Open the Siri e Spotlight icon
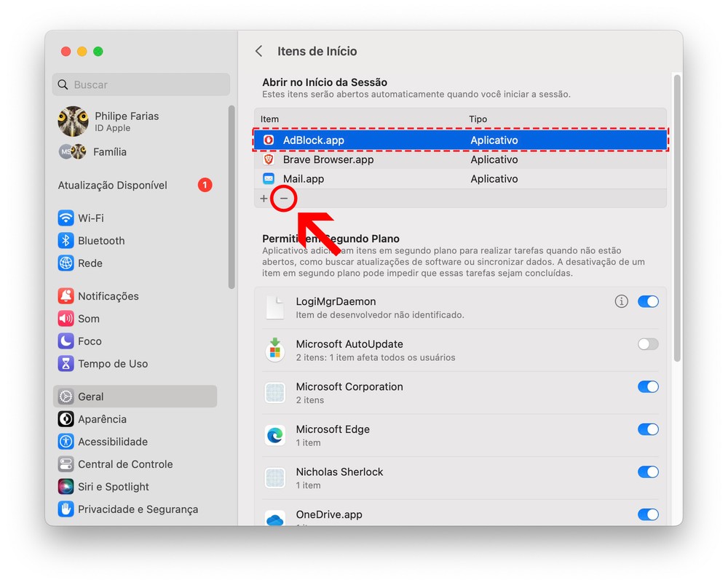The width and height of the screenshot is (728, 585). point(66,487)
